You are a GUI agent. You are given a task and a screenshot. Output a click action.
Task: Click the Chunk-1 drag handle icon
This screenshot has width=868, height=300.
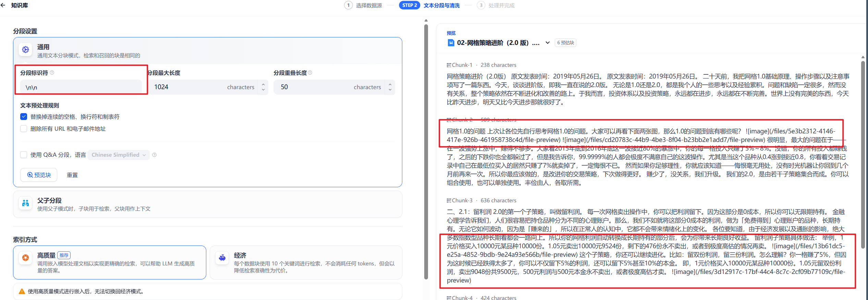coord(449,65)
